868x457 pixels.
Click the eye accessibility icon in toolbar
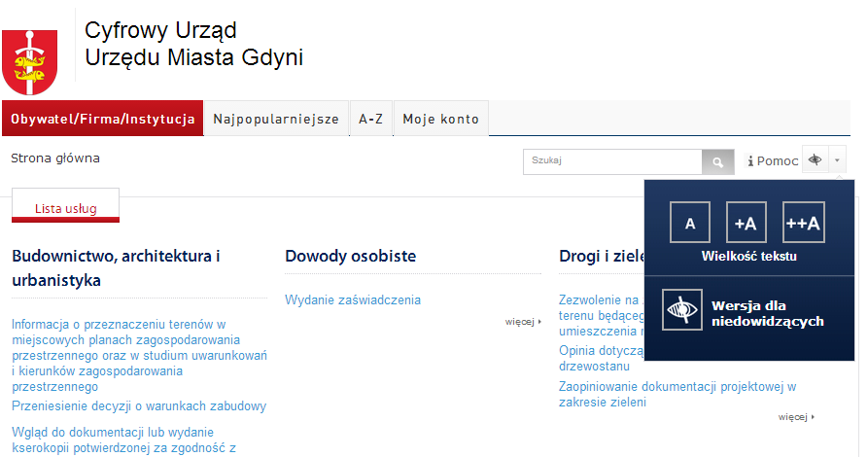(x=816, y=160)
